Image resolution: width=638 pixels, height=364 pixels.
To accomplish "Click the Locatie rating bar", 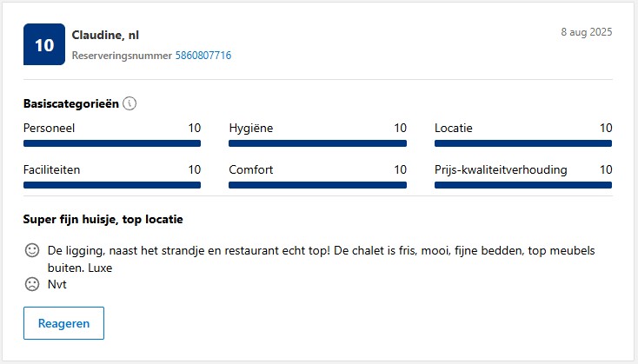I will (523, 143).
